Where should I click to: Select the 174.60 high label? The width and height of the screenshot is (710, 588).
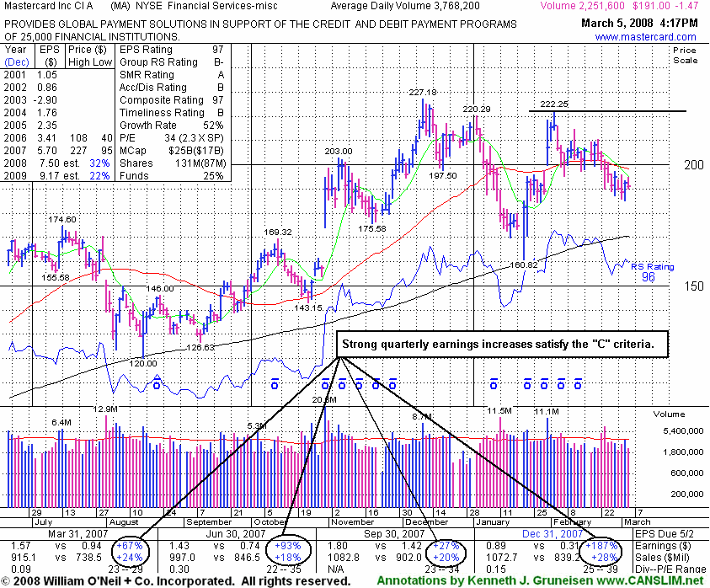(62, 220)
